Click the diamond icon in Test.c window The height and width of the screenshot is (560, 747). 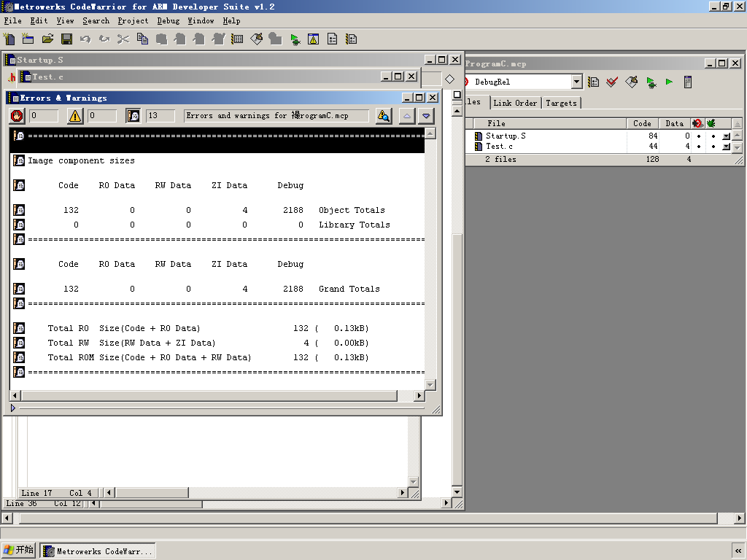pos(449,79)
